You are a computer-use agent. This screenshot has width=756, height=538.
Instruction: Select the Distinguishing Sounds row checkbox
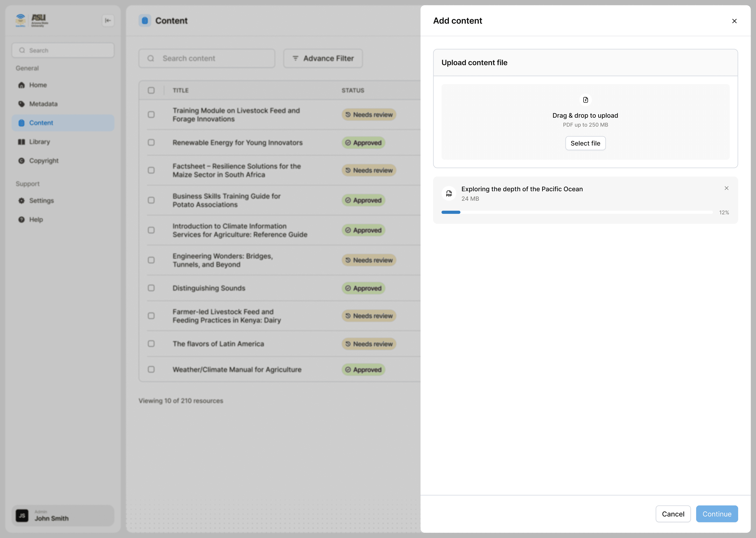151,288
